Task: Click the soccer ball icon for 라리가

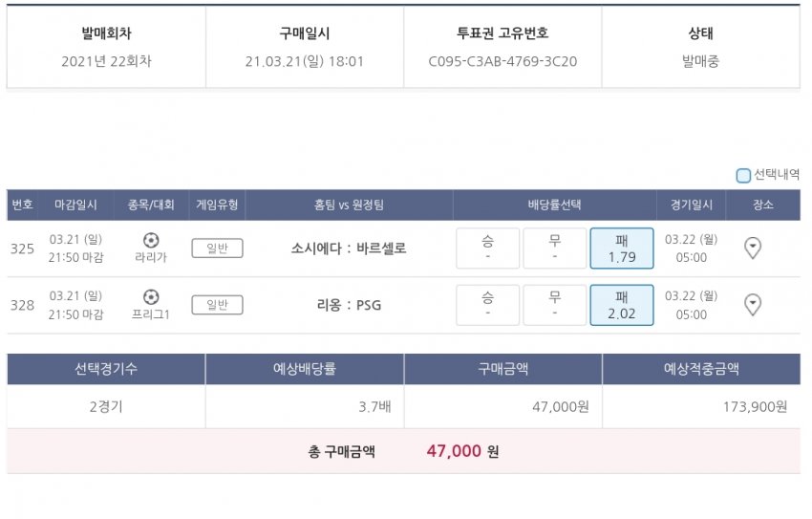Action: pos(151,241)
